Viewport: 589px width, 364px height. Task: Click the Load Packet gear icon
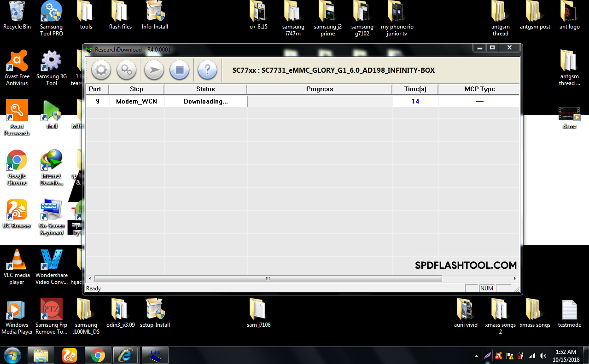pyautogui.click(x=101, y=70)
